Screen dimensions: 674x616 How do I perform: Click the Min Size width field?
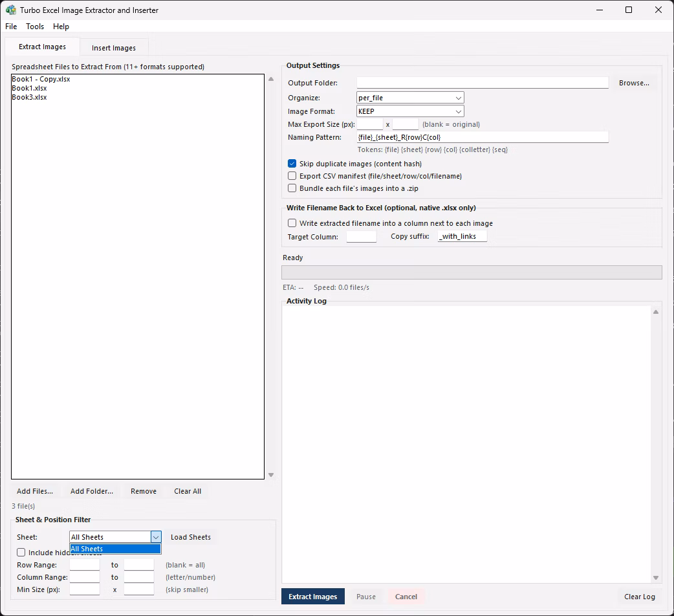click(x=85, y=589)
